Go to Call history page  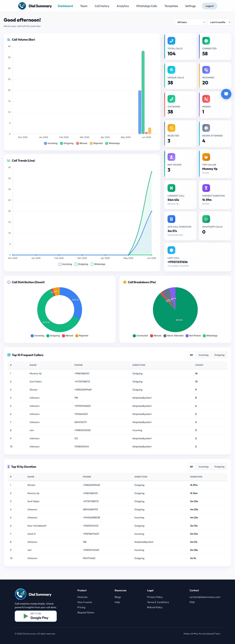click(x=102, y=6)
